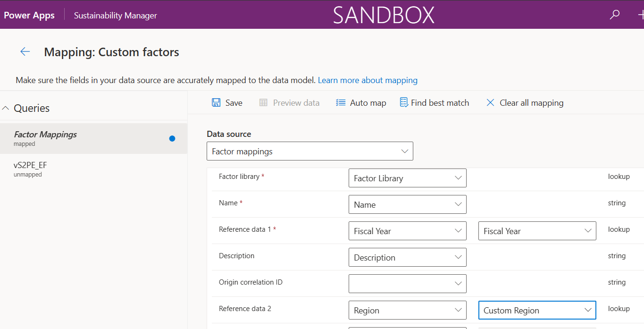Image resolution: width=644 pixels, height=329 pixels.
Task: Open the Custom Region lookup dropdown
Action: point(537,310)
